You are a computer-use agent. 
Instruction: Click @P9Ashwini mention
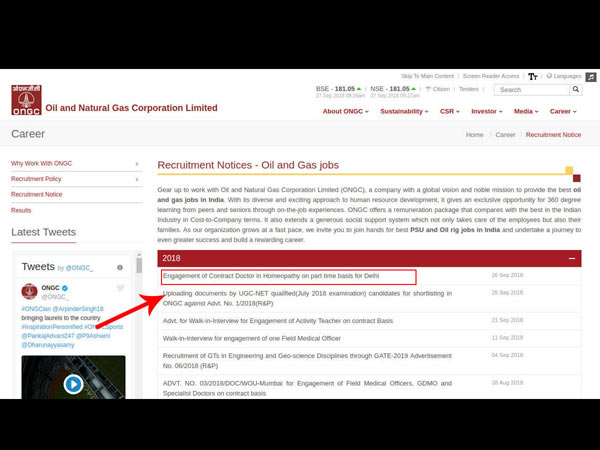point(93,336)
